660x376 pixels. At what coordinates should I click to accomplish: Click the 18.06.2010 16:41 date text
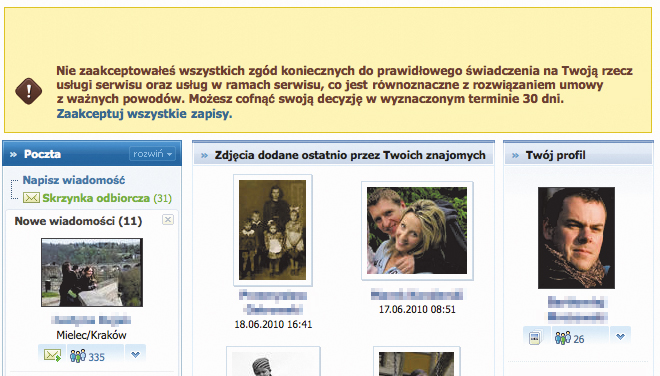coord(273,325)
